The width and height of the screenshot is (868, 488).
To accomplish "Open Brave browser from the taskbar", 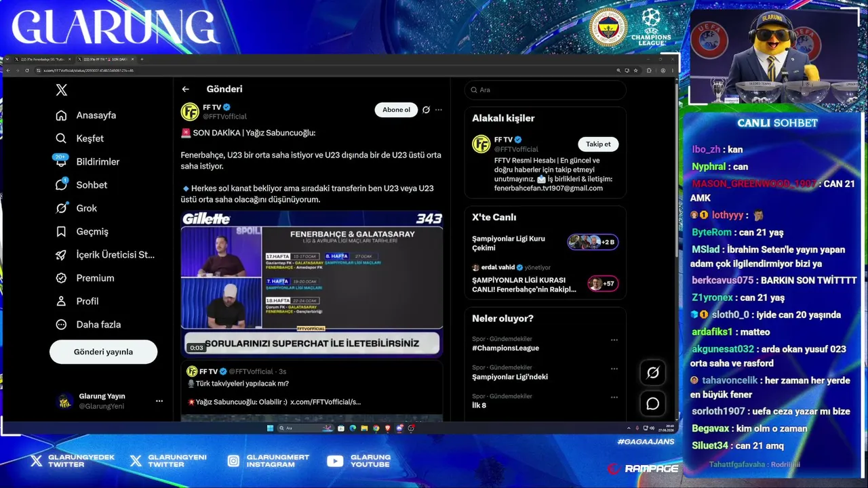I will (x=388, y=428).
